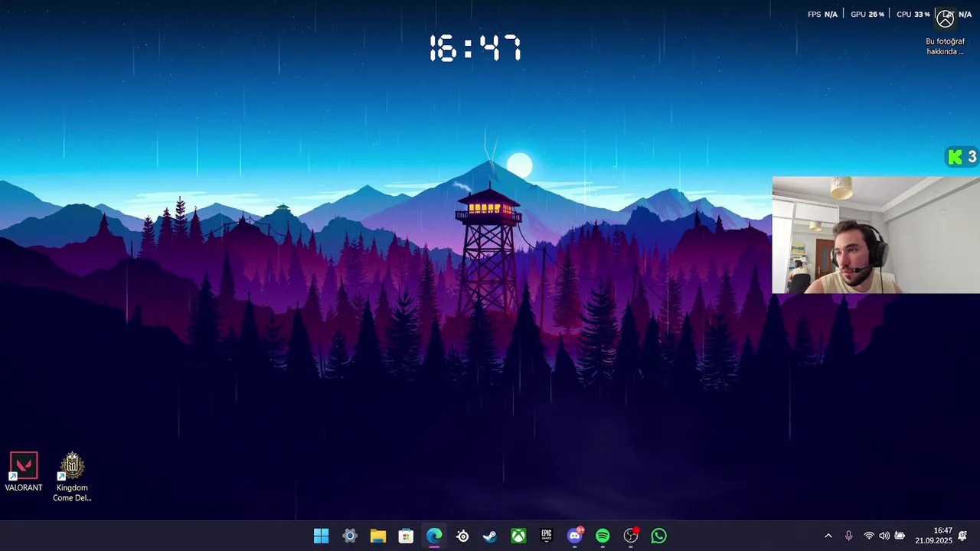Image resolution: width=980 pixels, height=551 pixels.
Task: Open SteelSeries GG from the taskbar
Action: click(462, 536)
